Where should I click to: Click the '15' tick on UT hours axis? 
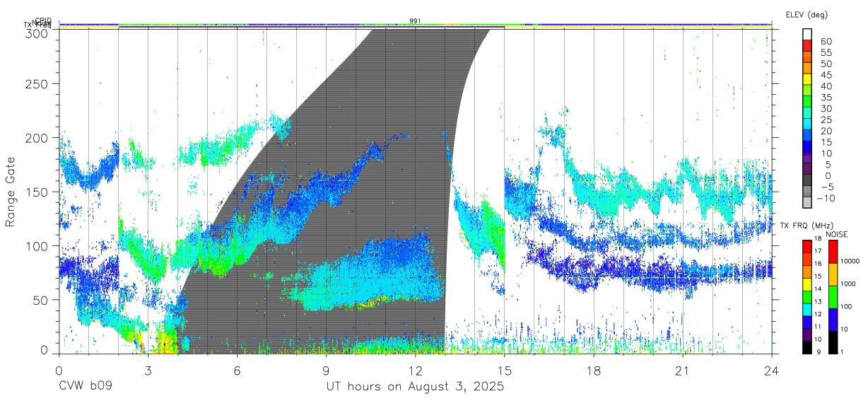[x=505, y=371]
